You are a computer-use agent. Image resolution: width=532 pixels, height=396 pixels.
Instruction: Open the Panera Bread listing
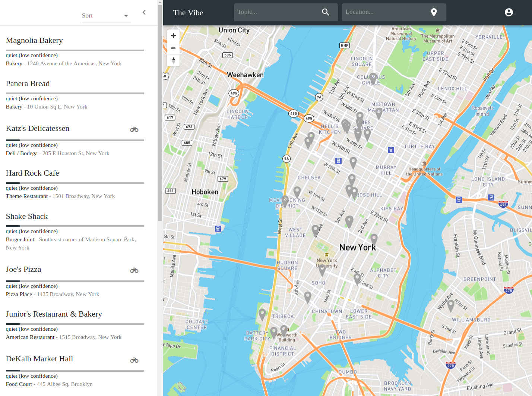tap(28, 84)
